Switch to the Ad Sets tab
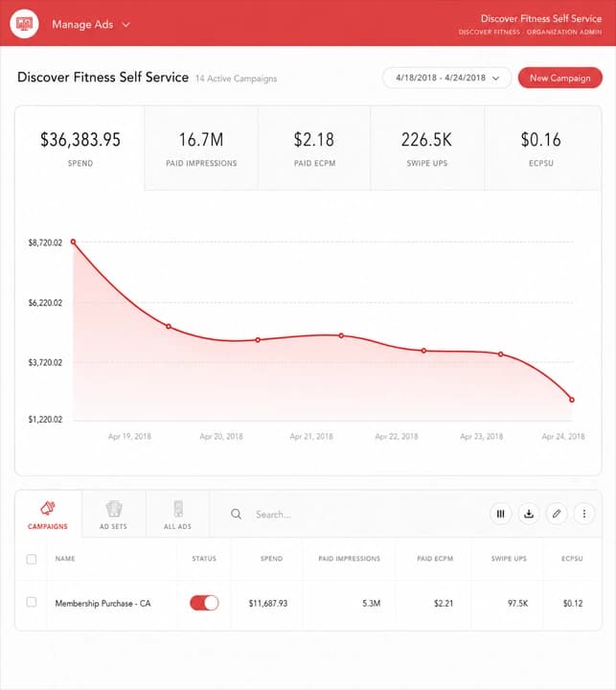 tap(113, 514)
